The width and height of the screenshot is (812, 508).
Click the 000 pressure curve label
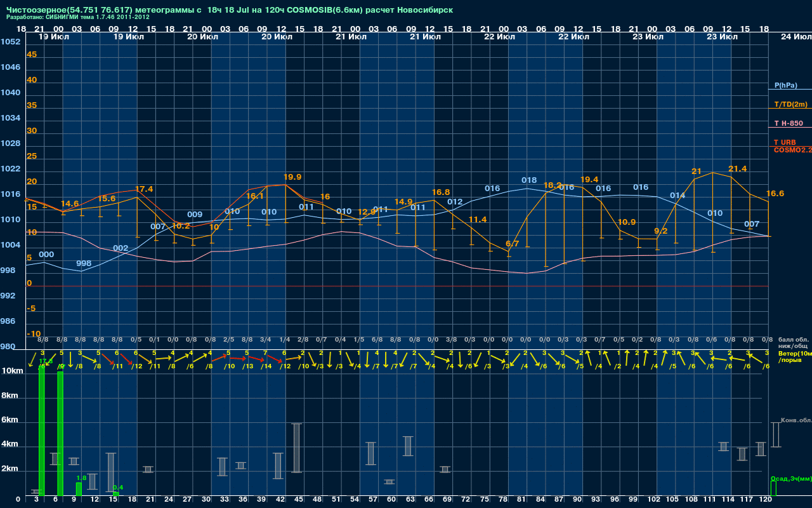[x=46, y=255]
